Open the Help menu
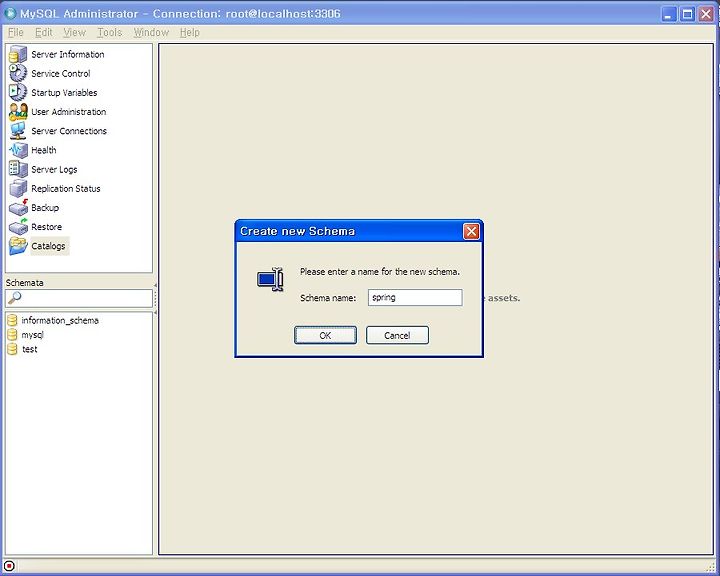The height and width of the screenshot is (576, 720). pyautogui.click(x=190, y=33)
